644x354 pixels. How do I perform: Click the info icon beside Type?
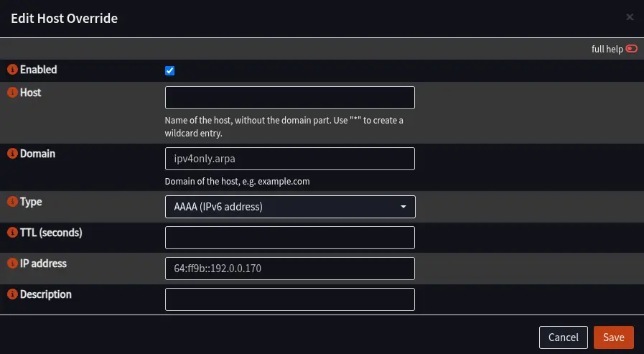12,202
